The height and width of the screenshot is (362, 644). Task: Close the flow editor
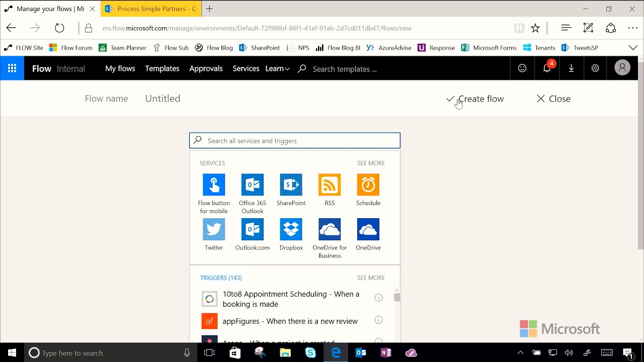tap(553, 99)
